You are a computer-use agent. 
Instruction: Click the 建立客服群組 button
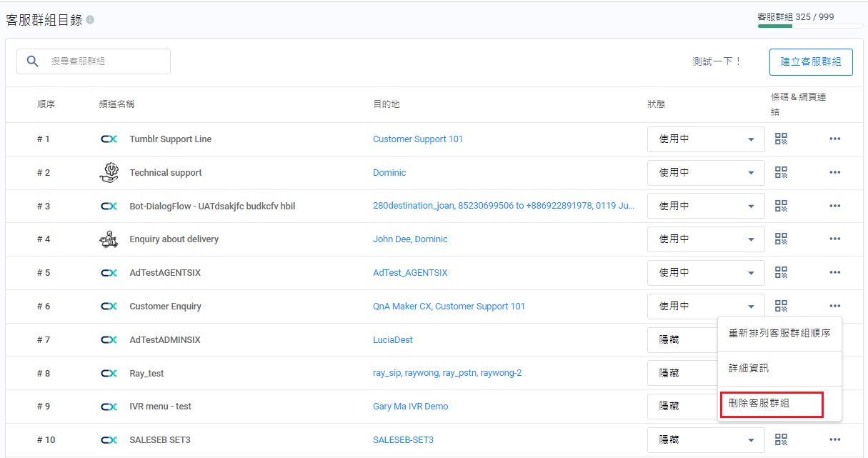(x=811, y=61)
